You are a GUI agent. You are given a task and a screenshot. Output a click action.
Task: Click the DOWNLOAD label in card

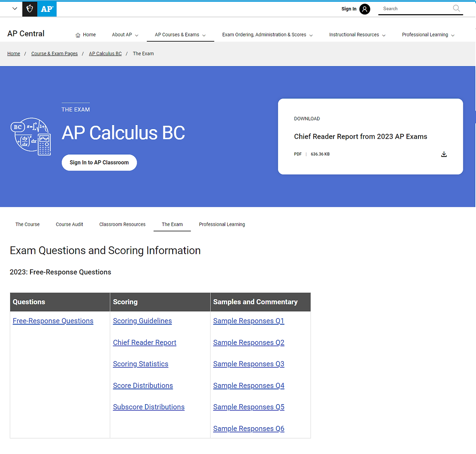pyautogui.click(x=307, y=119)
